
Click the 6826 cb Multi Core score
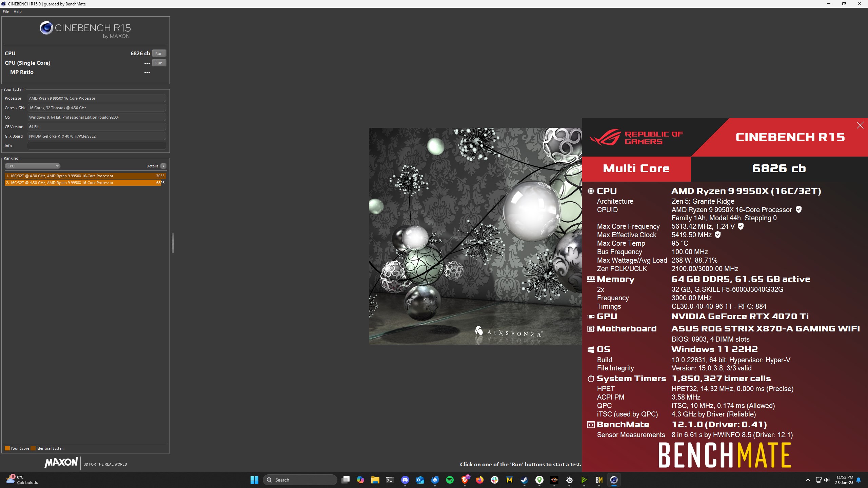[x=779, y=168]
